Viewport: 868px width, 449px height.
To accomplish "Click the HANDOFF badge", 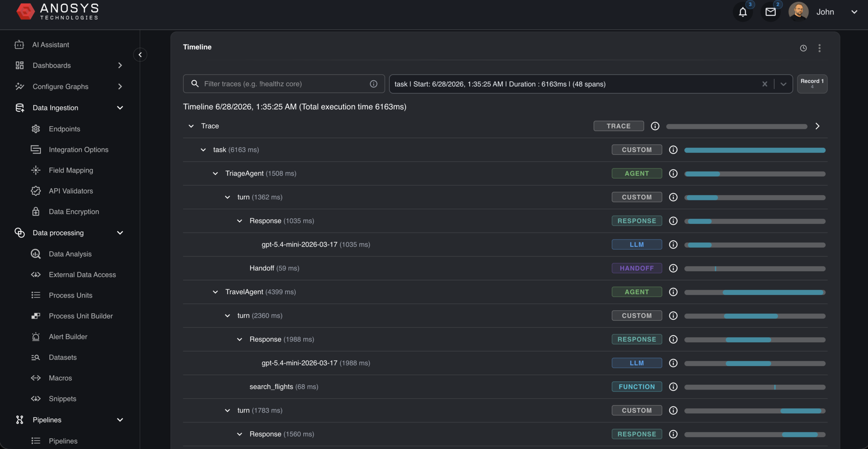I will click(637, 268).
